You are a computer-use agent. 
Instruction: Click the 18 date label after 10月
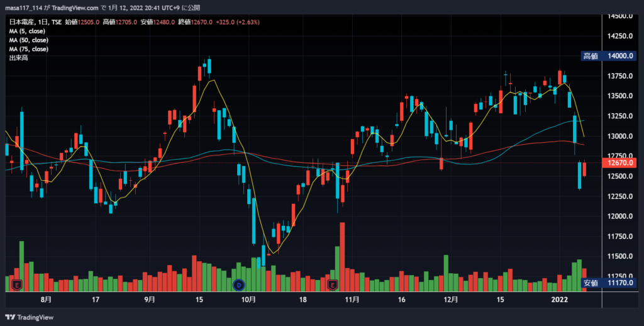coord(303,300)
